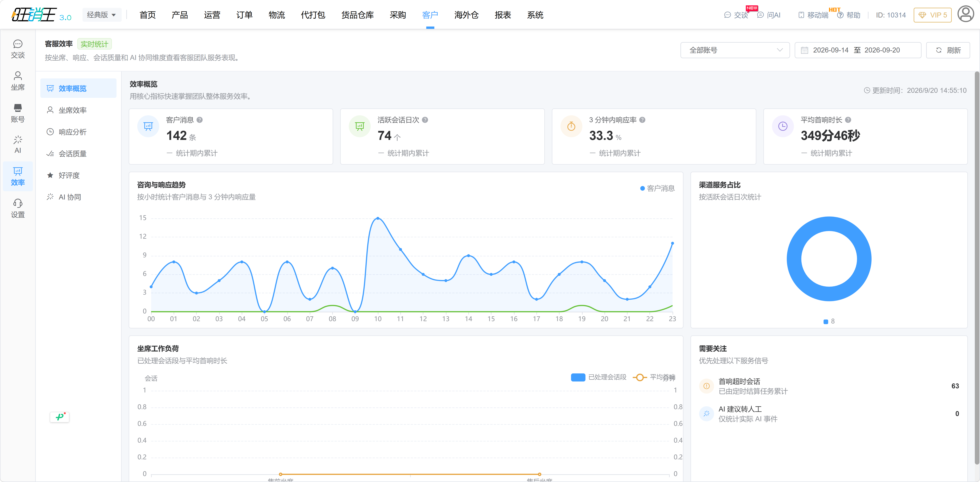Click the start date 2026-09-14 field

coord(830,50)
